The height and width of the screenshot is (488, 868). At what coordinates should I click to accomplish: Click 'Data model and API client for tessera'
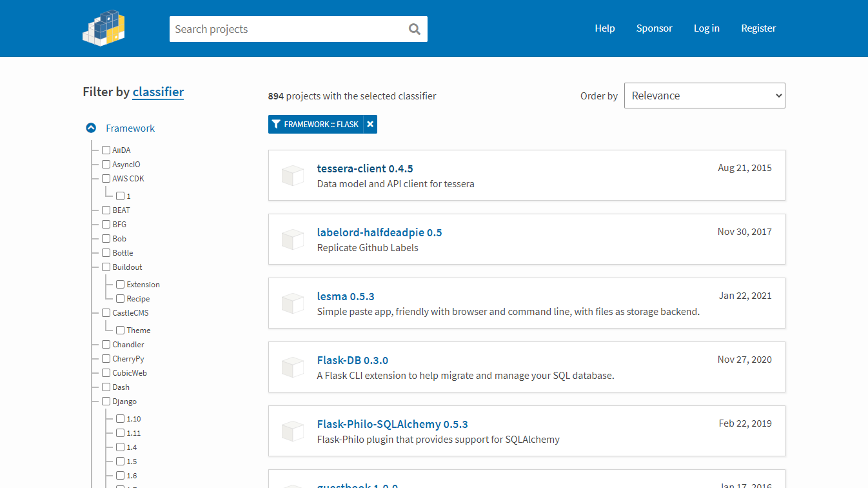click(x=396, y=184)
